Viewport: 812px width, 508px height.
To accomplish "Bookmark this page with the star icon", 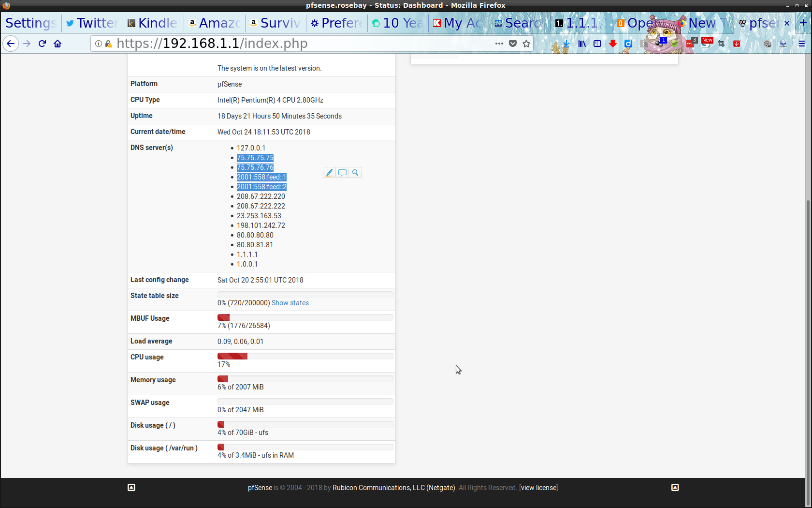I will click(526, 44).
